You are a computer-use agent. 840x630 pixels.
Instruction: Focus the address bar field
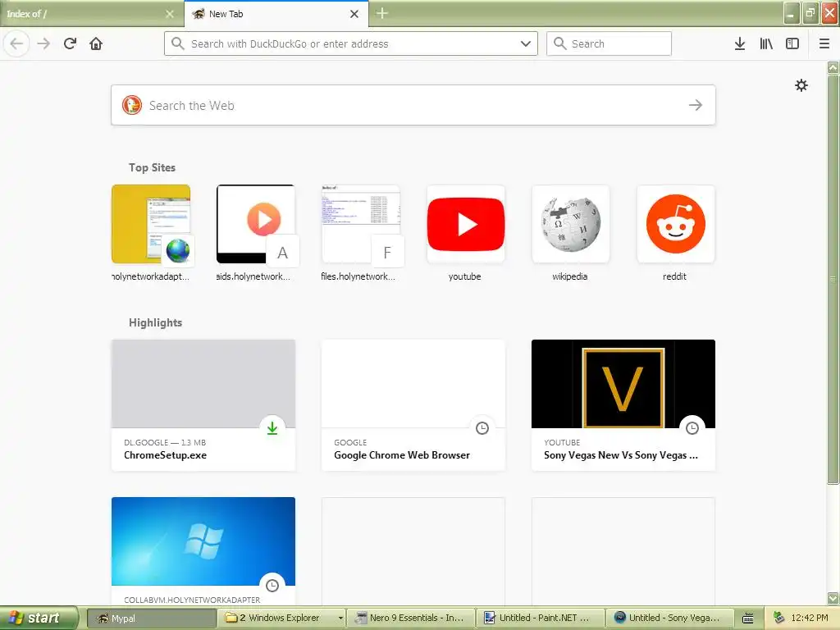(351, 43)
